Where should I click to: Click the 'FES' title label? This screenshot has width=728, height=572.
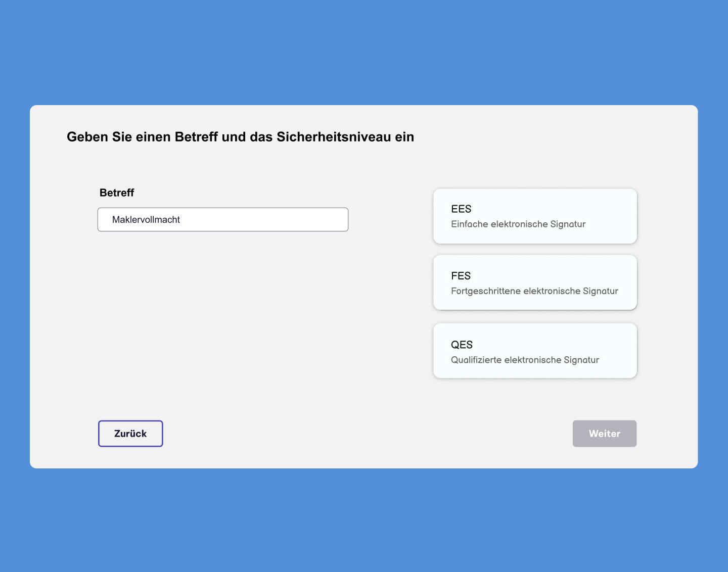(461, 276)
